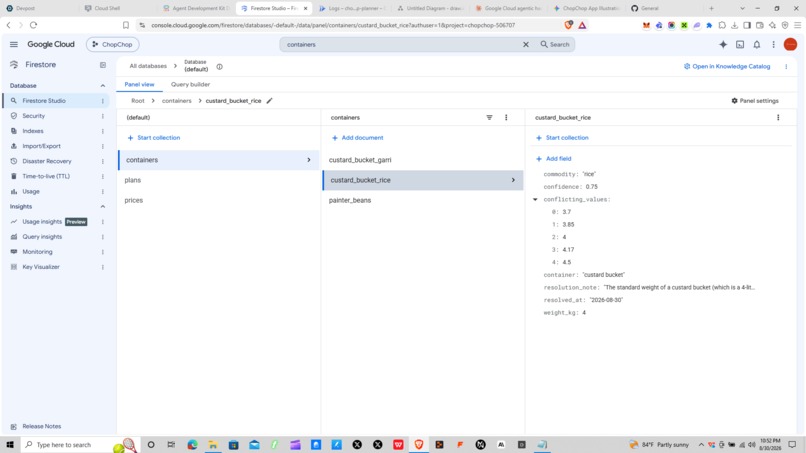This screenshot has height=453, width=806.
Task: Open in Knowledge Catalog link
Action: (727, 66)
